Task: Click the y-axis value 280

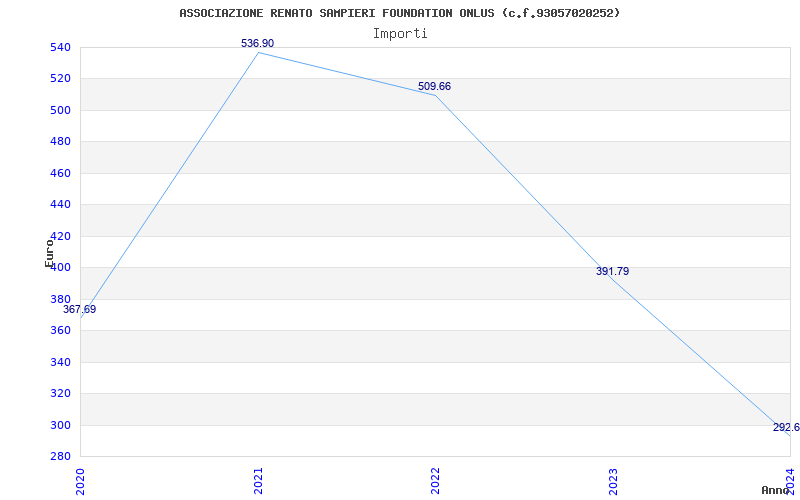Action: pos(60,456)
